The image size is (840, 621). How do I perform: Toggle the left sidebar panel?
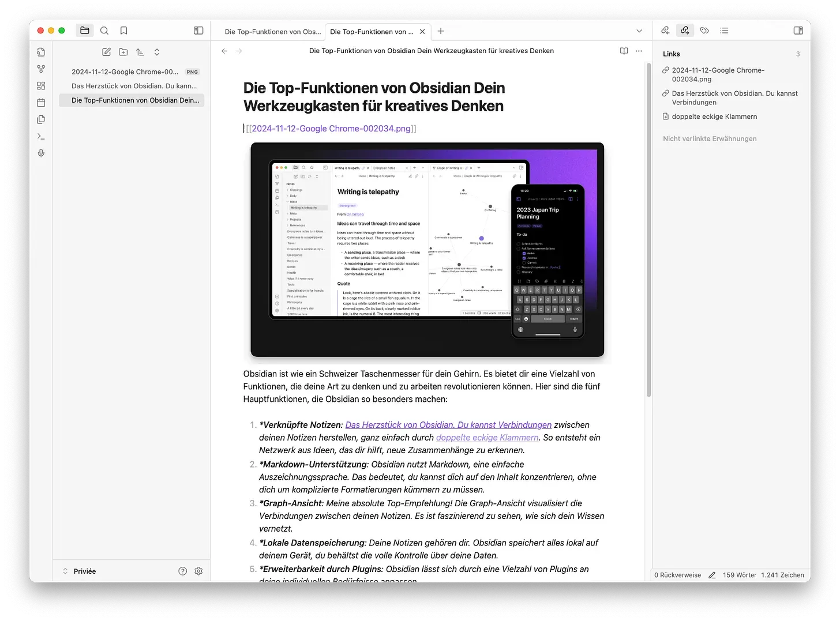[198, 31]
